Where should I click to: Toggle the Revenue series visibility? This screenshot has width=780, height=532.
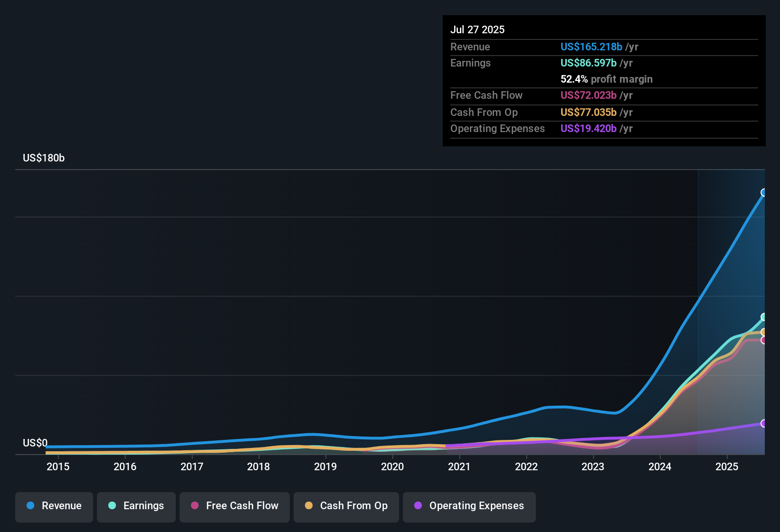click(54, 506)
